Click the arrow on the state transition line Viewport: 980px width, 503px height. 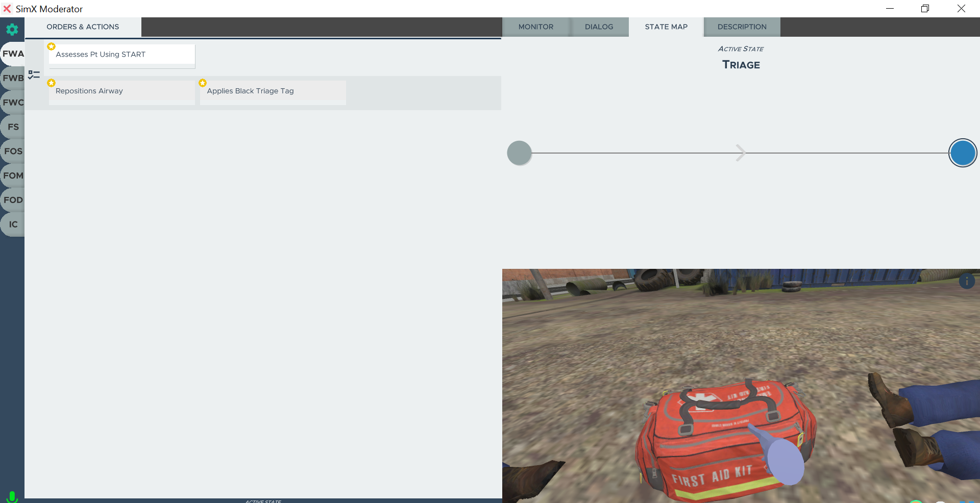pos(740,153)
